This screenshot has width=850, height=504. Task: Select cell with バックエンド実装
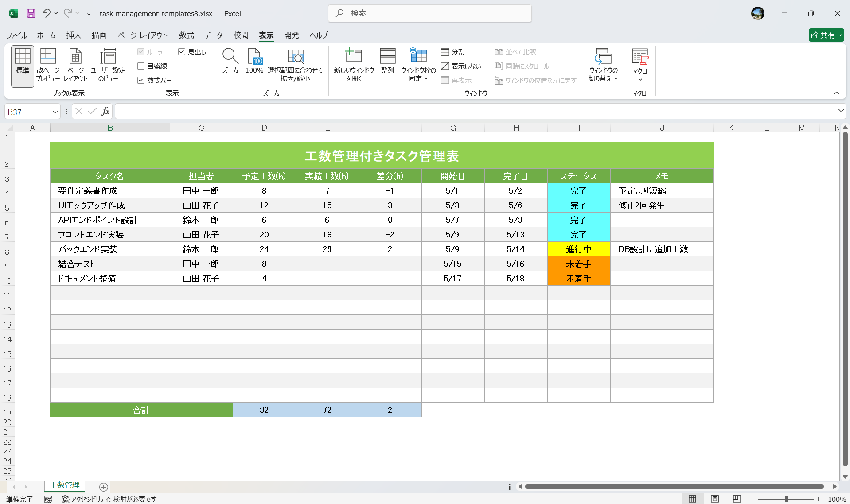110,249
